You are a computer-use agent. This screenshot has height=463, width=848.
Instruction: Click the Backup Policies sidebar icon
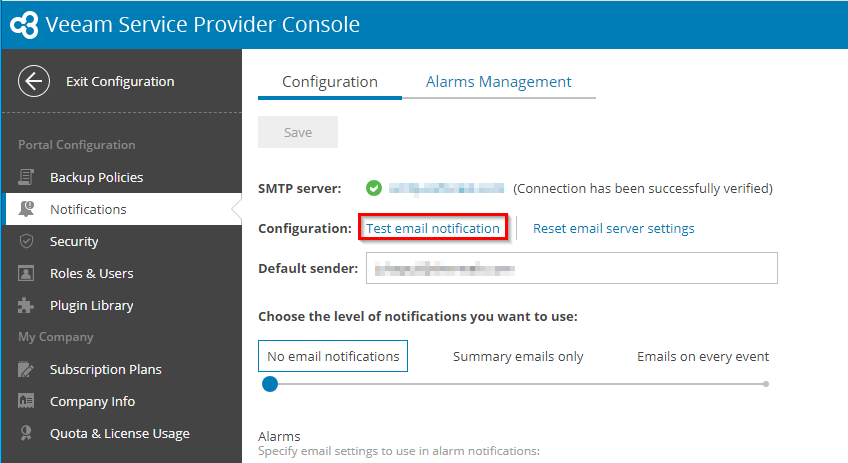point(26,177)
